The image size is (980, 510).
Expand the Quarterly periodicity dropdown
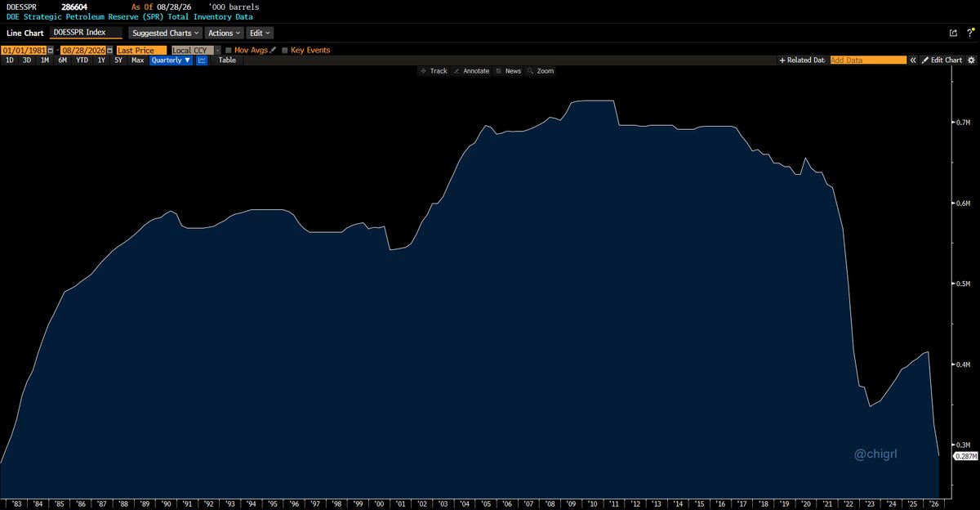(x=171, y=60)
